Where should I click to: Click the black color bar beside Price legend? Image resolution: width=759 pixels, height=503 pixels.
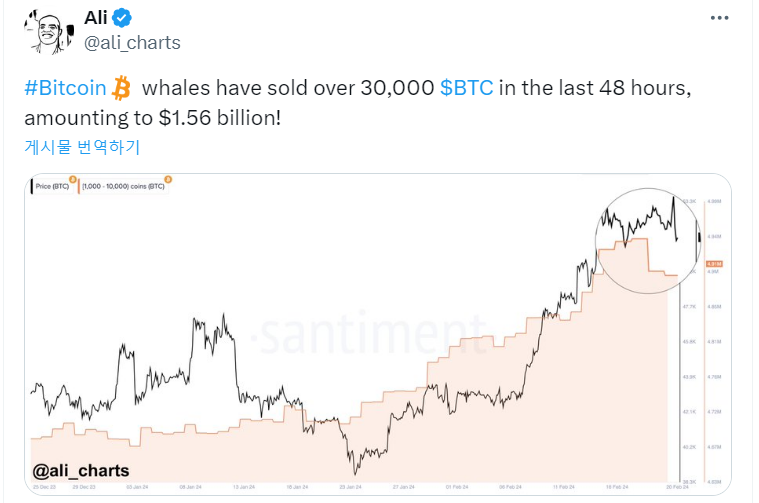click(33, 186)
